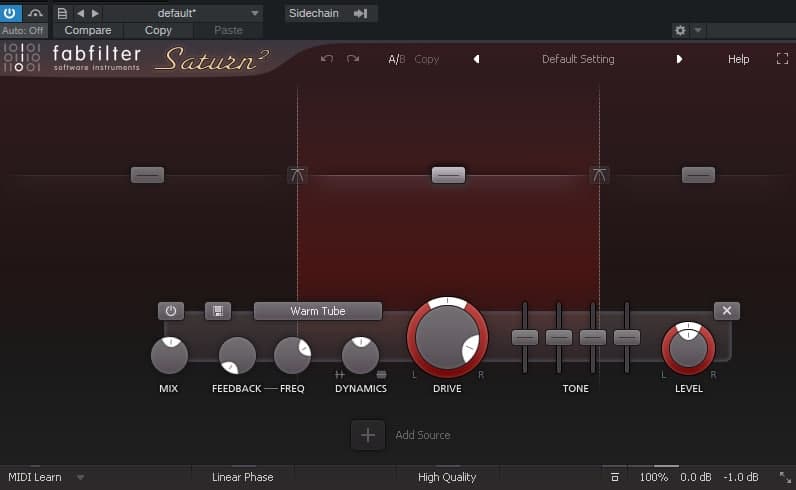Click the low band level handle
The width and height of the screenshot is (796, 490).
point(147,175)
